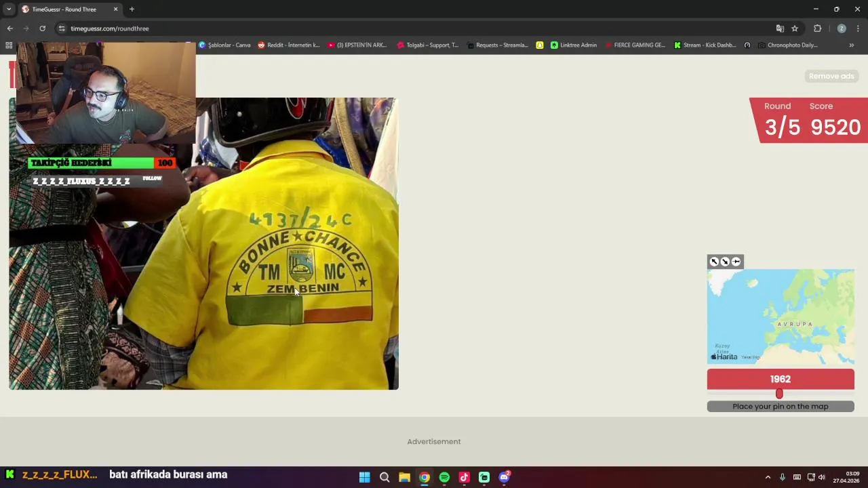The width and height of the screenshot is (868, 488).
Task: Click the microphone tray icon
Action: (x=783, y=477)
